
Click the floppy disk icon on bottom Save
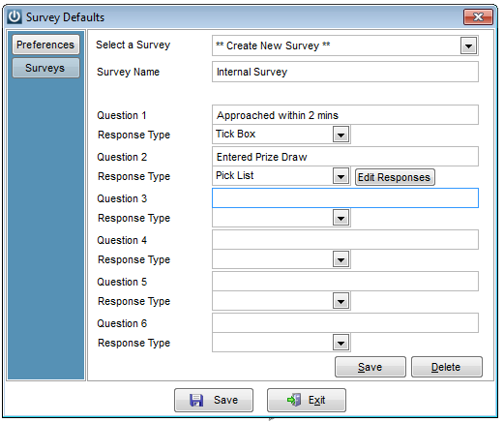tap(196, 400)
